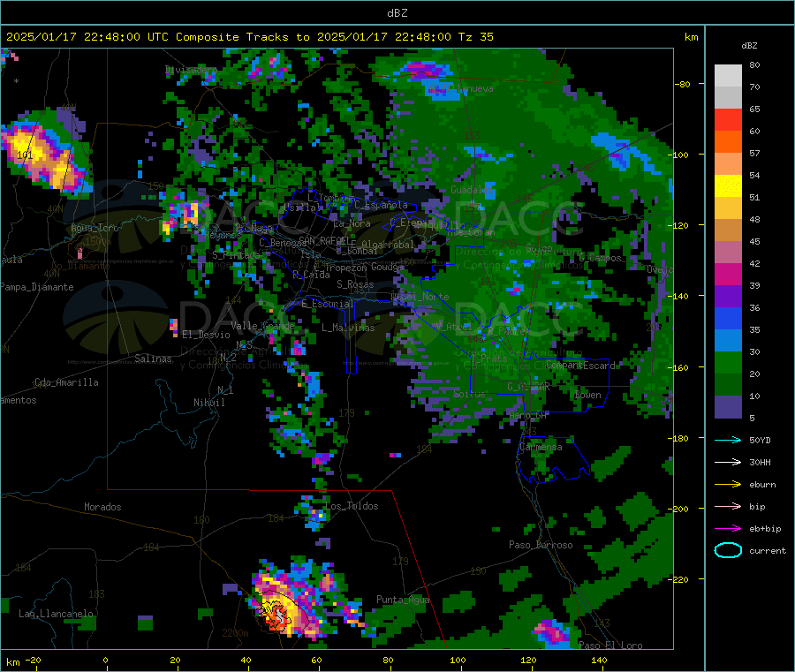Screen dimensions: 795x672
Task: Click the C_Española place label
Action: click(x=381, y=205)
